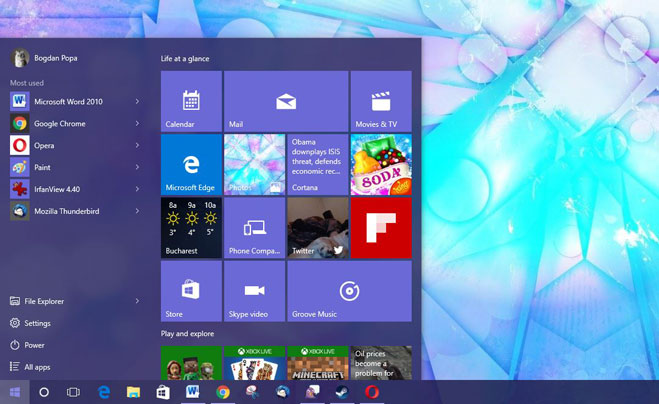Launch the Candy Crush Soda tile
The image size is (659, 404).
click(381, 165)
